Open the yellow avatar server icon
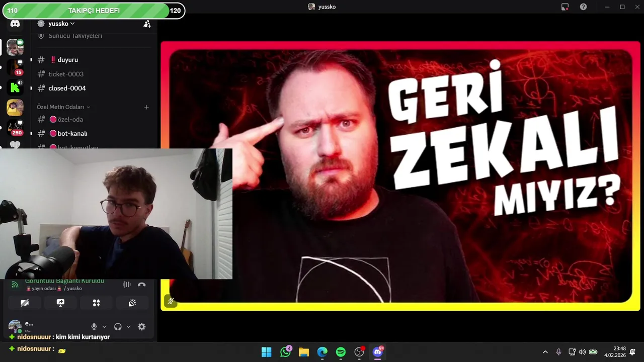 [x=15, y=108]
